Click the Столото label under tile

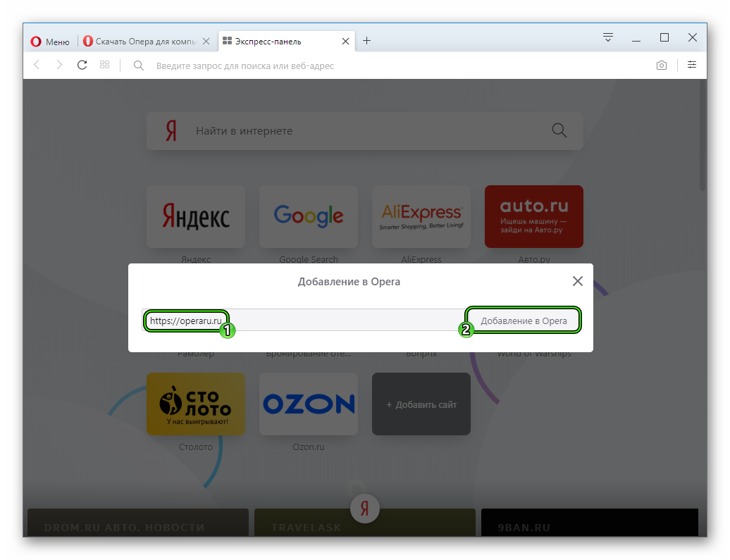[x=196, y=447]
